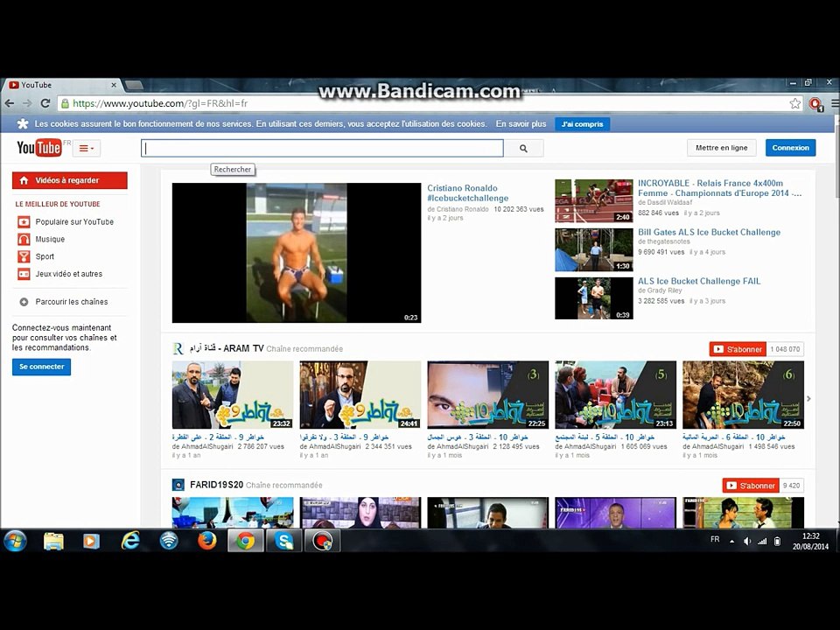
Task: Open Bill Gates ALS Ice Bucket Challenge
Action: (x=709, y=232)
